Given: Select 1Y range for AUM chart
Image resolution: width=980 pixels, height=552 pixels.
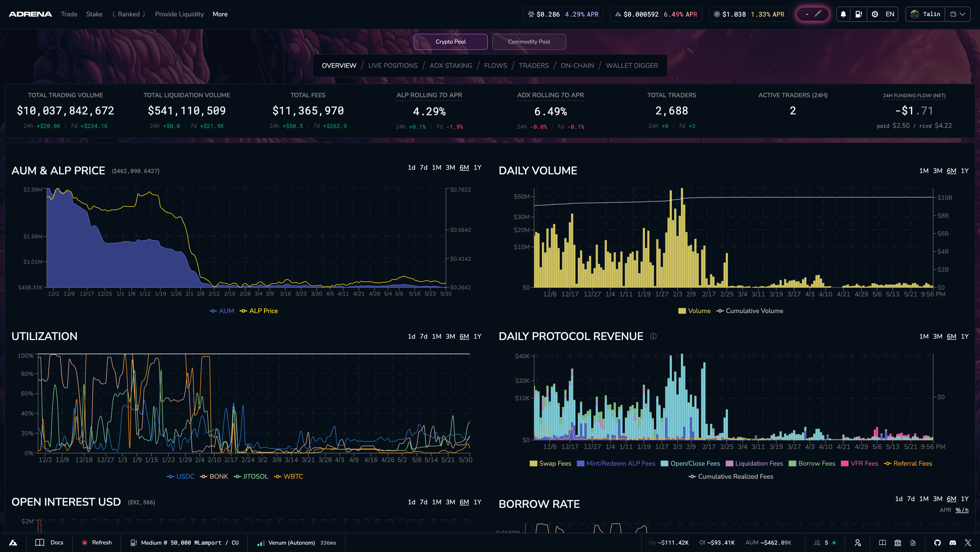Looking at the screenshot, I should 477,168.
